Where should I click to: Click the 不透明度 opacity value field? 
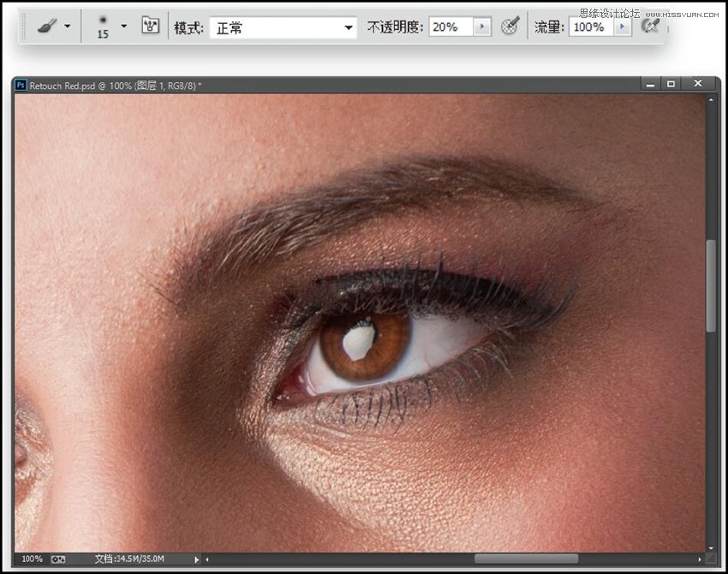click(x=449, y=27)
